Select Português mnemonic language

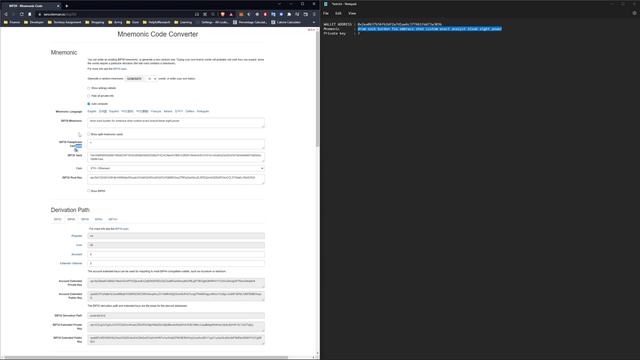coord(203,111)
